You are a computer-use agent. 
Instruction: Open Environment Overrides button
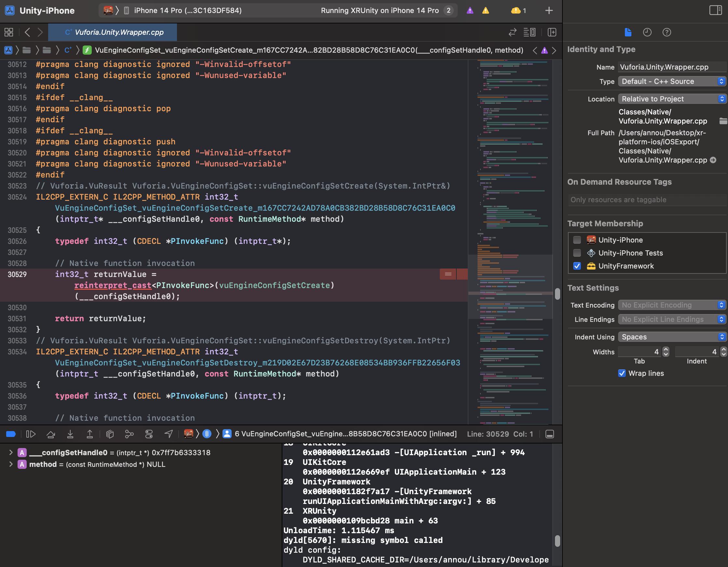coord(149,434)
